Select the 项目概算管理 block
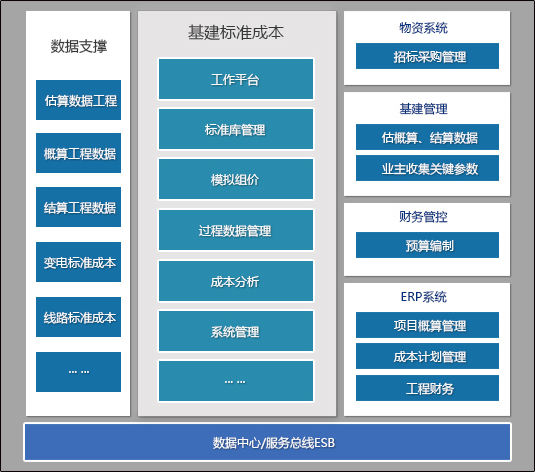Screen dimensions: 535x472 click(427, 325)
